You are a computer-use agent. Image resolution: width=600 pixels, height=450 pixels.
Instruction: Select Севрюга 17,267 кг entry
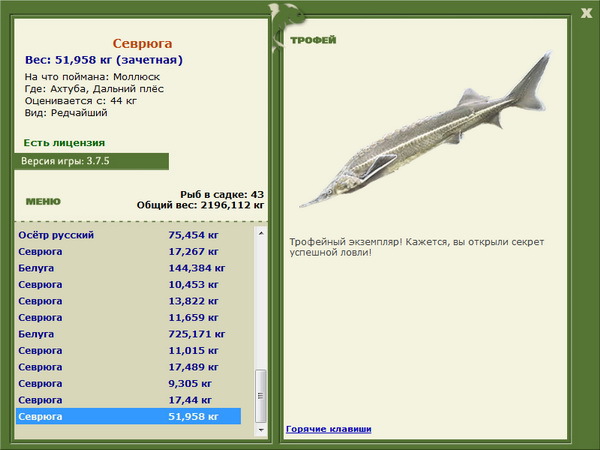coord(129,251)
